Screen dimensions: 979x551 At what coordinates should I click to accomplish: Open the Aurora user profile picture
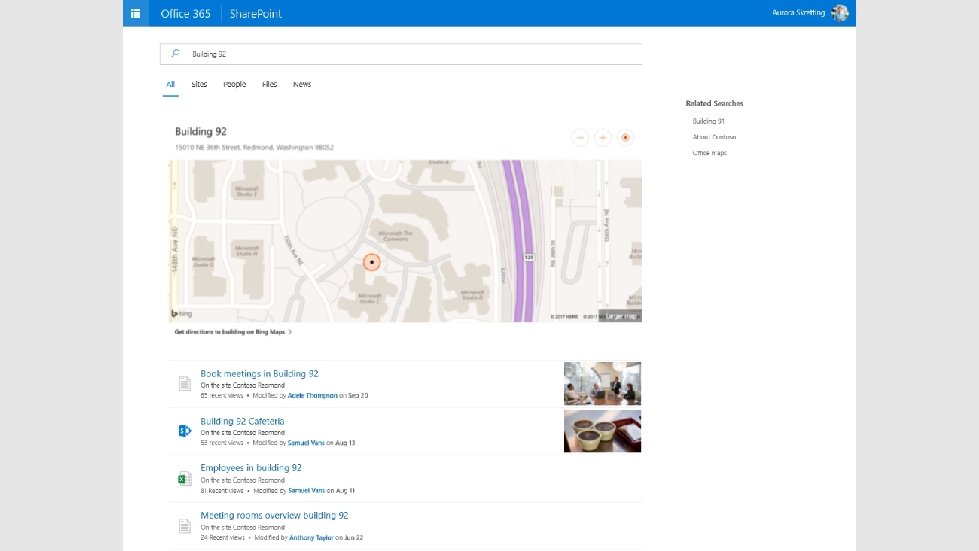[840, 12]
